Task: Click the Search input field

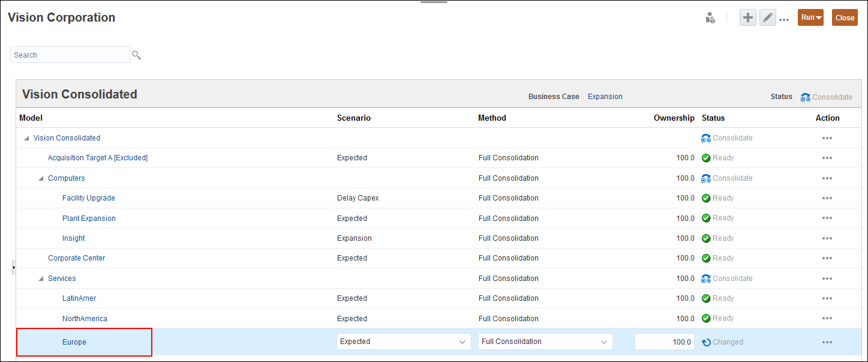Action: [x=70, y=55]
